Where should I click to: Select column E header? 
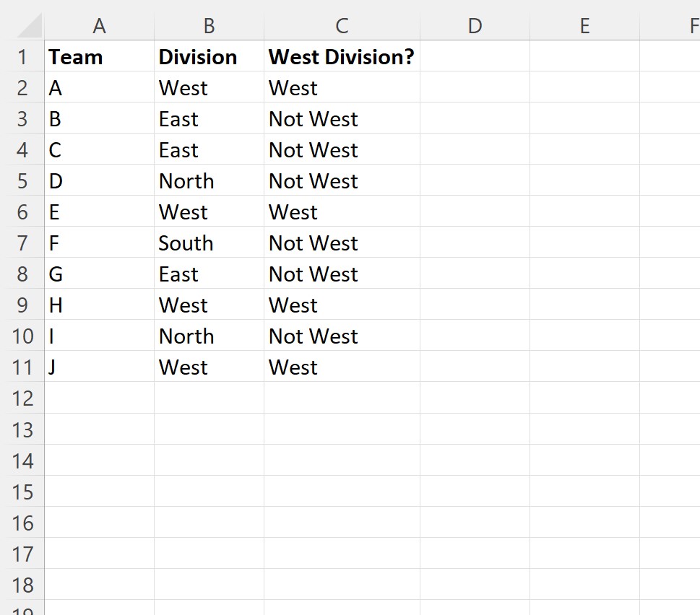585,26
